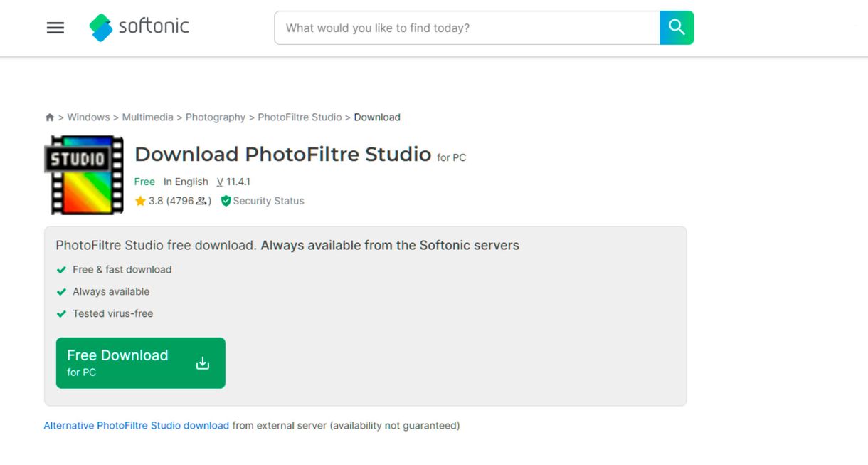
Task: Click the download arrow inside the green button
Action: point(201,362)
